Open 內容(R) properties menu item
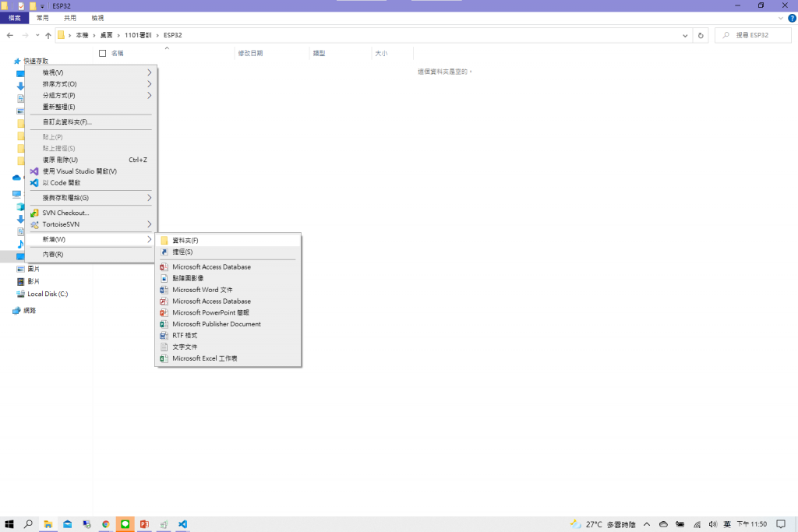The width and height of the screenshot is (798, 532). (x=90, y=254)
